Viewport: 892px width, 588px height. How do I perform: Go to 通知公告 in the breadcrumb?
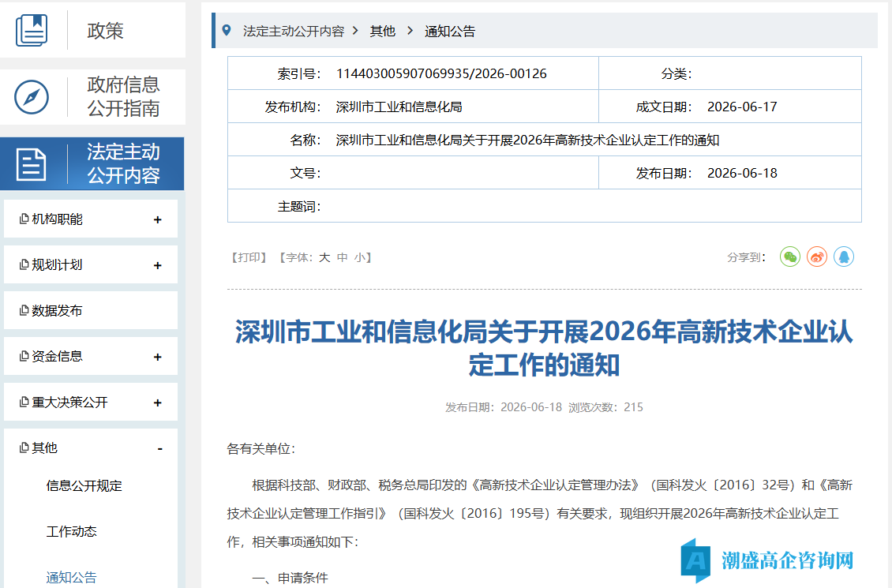[x=450, y=32]
